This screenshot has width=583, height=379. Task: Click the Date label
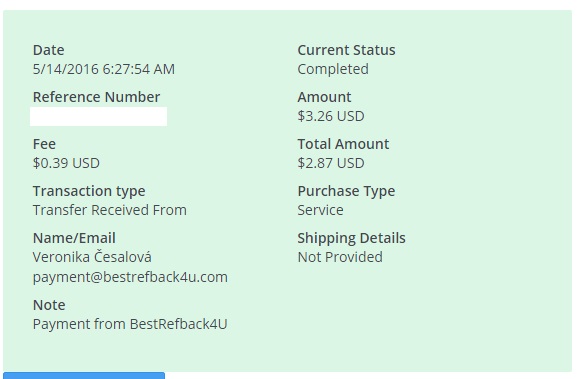click(x=48, y=50)
